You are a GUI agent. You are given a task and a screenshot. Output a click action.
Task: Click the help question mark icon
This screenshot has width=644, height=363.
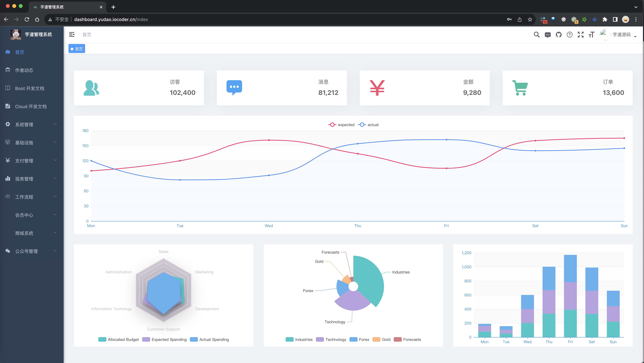click(x=570, y=35)
